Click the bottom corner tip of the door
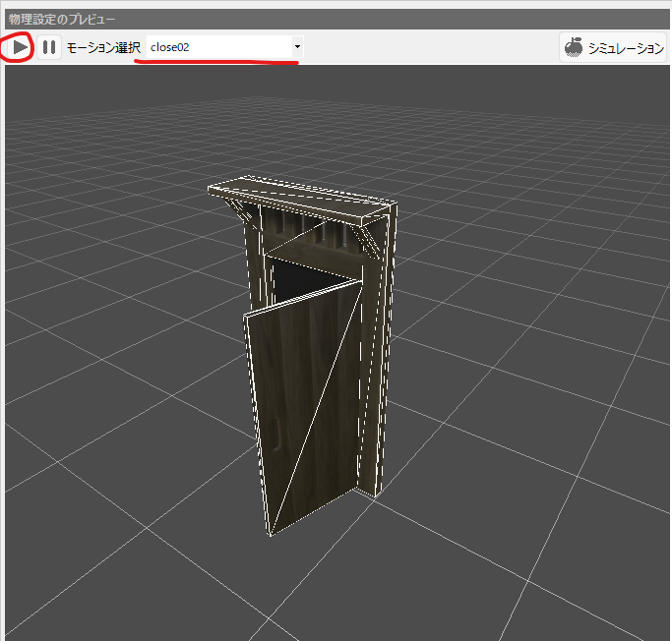Screen dimensions: 672x641 click(271, 534)
